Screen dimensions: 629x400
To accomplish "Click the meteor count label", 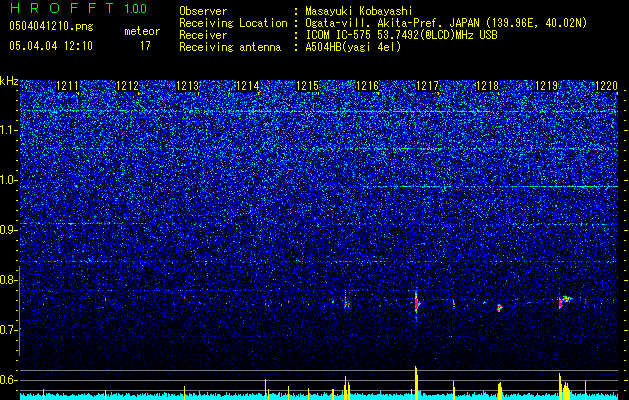I will point(142,31).
